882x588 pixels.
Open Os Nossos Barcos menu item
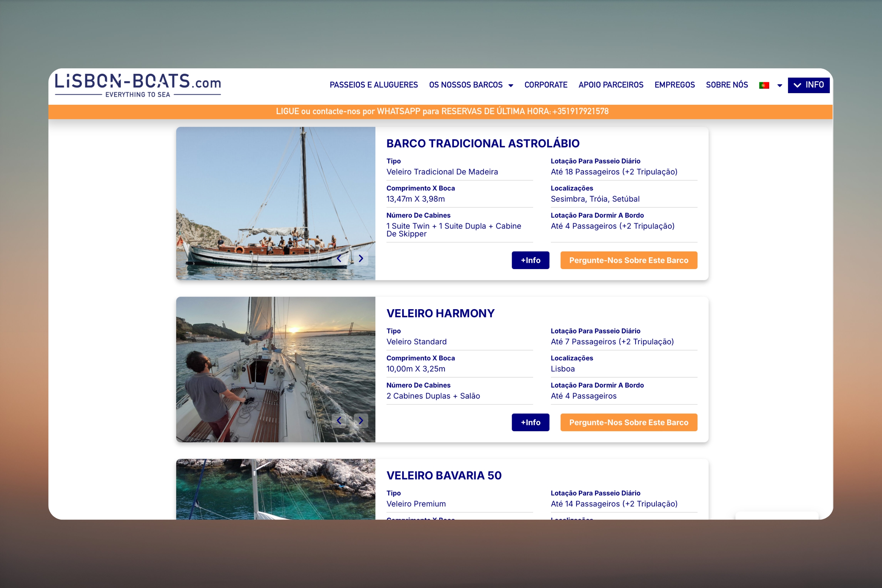pyautogui.click(x=466, y=85)
